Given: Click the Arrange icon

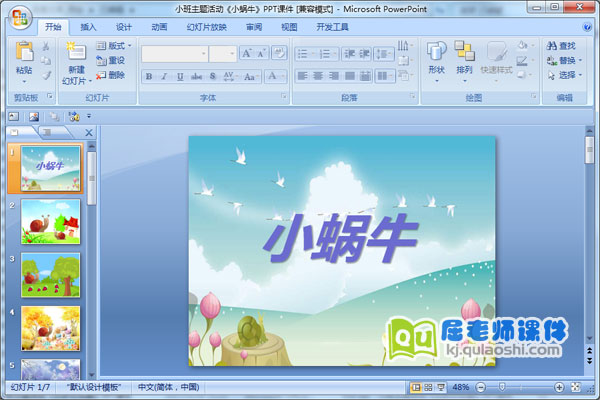Looking at the screenshot, I should pyautogui.click(x=464, y=51).
